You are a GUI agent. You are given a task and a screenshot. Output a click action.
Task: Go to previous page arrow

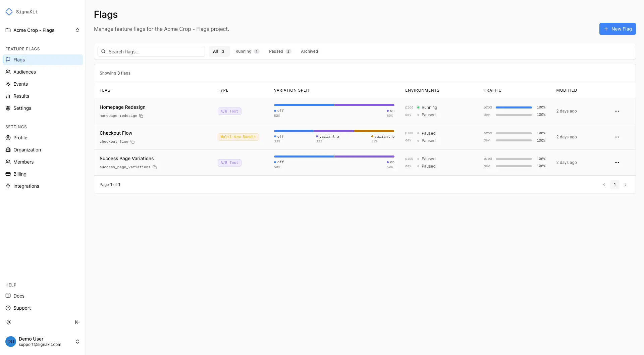point(604,185)
